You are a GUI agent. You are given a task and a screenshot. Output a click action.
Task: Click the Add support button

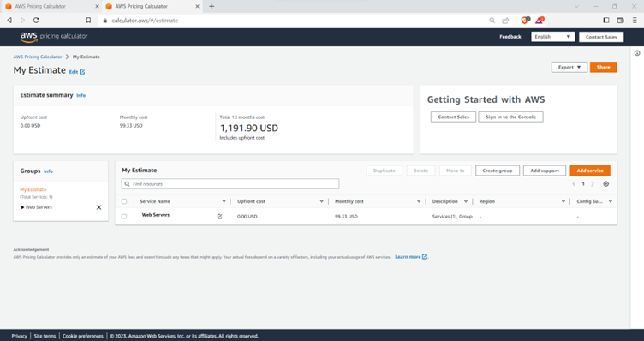coord(544,170)
